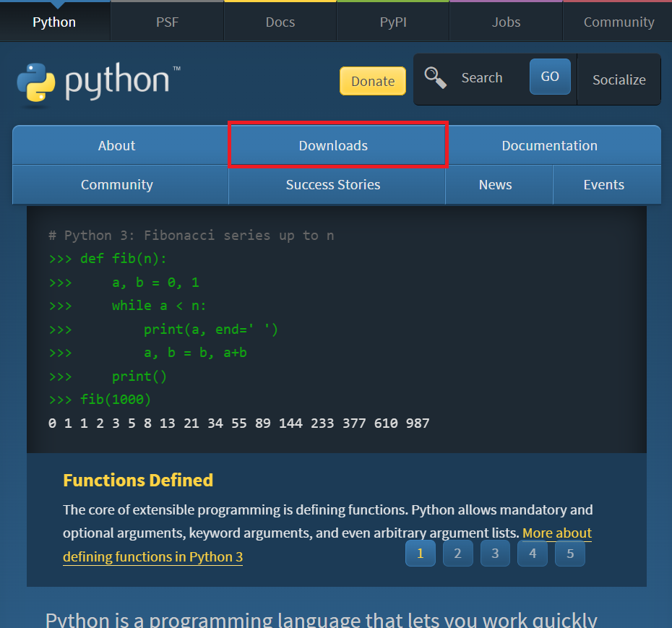The width and height of the screenshot is (672, 628).
Task: Open the Success Stories menu item
Action: (337, 185)
